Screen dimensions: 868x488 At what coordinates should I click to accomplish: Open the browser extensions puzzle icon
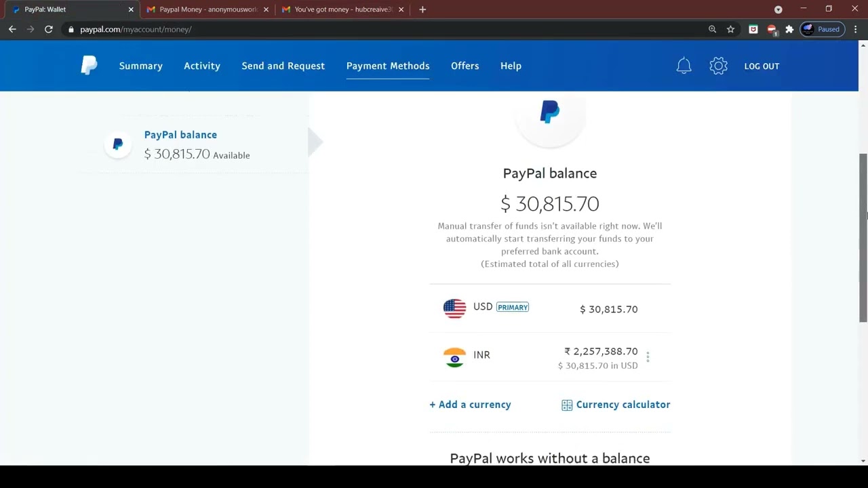(789, 29)
